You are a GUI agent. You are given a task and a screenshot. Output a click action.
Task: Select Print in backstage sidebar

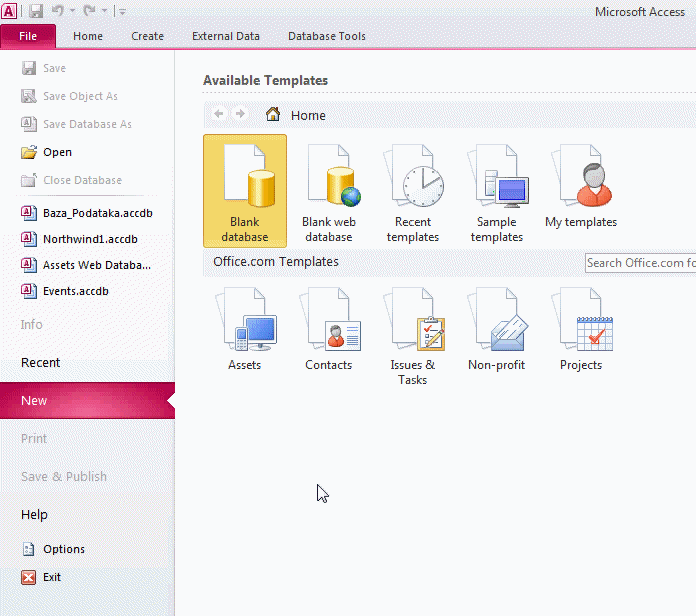tap(34, 438)
